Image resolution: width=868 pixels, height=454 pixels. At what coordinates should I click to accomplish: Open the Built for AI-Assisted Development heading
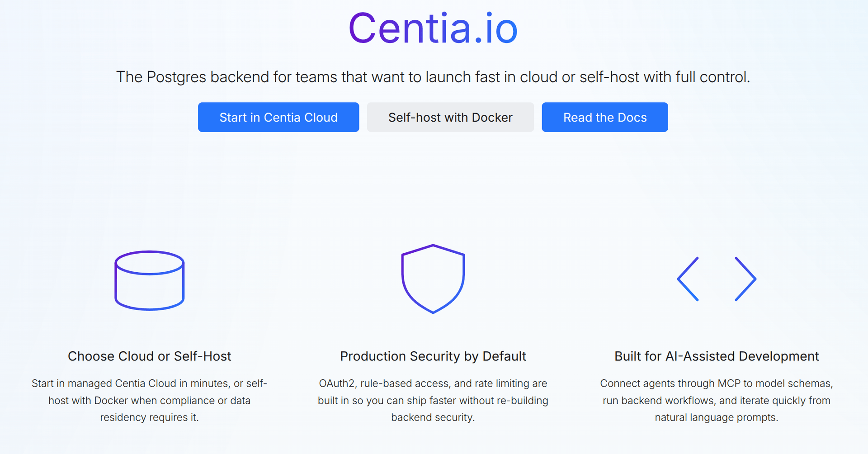pyautogui.click(x=717, y=356)
